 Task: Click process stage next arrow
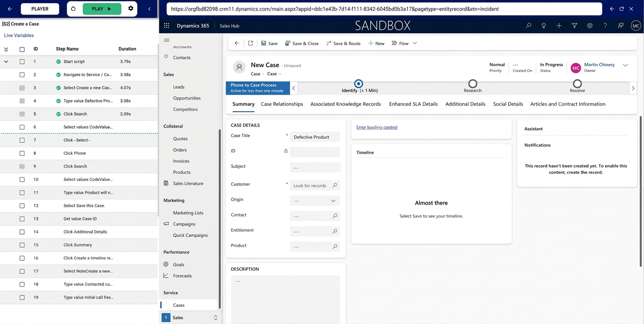coord(633,88)
